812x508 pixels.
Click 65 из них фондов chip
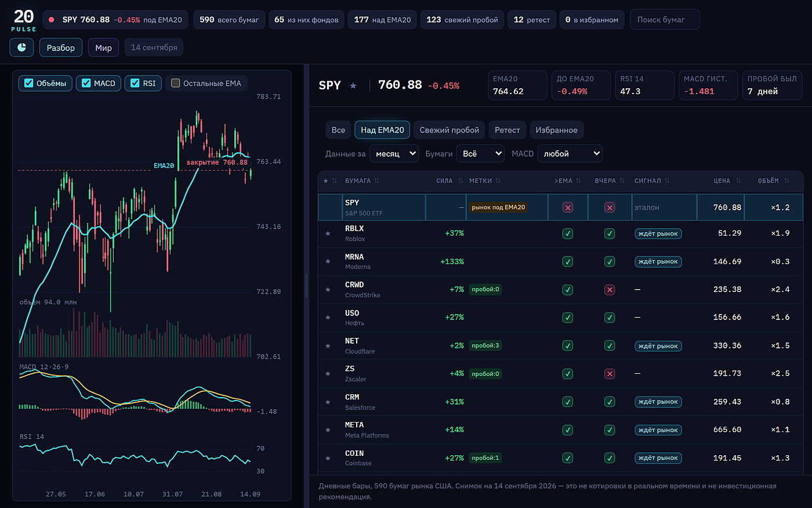pos(306,20)
